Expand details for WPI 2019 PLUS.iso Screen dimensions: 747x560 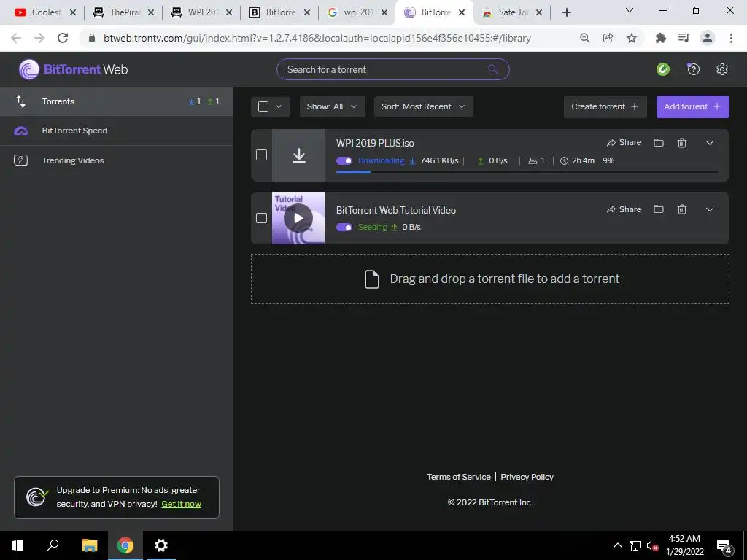pos(709,143)
